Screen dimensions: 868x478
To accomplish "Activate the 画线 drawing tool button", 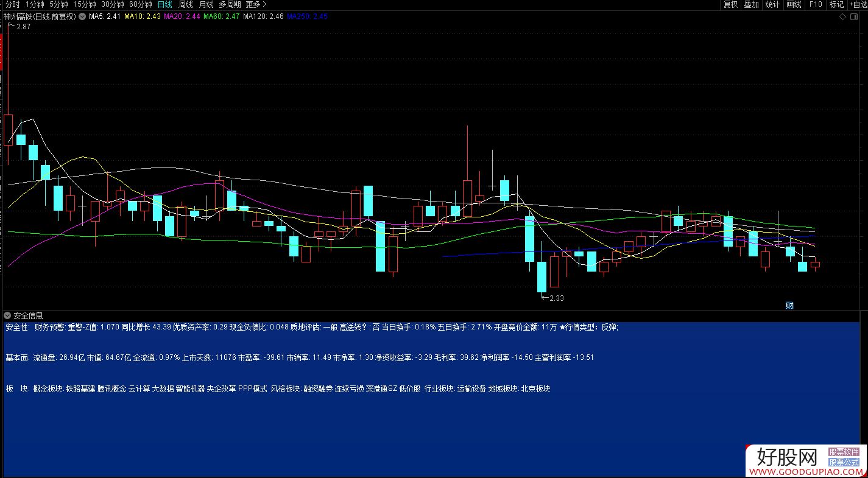I will click(x=794, y=4).
